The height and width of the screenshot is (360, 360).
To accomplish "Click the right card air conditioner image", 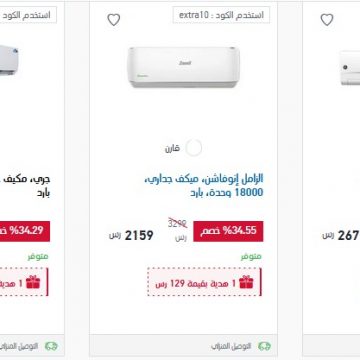I will point(350,68).
